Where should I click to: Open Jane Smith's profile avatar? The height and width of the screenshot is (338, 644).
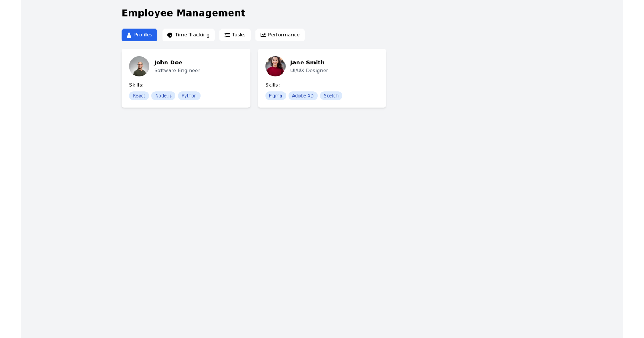coord(275,66)
